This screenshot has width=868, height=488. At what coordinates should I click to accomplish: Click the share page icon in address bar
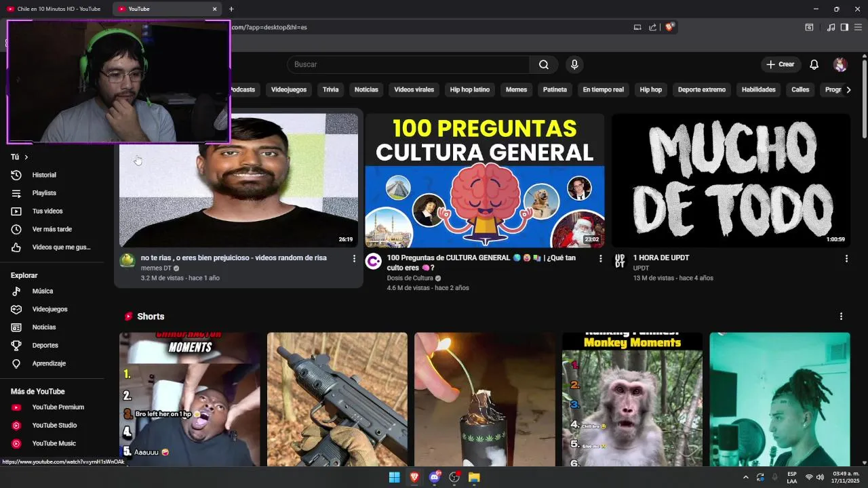(652, 27)
